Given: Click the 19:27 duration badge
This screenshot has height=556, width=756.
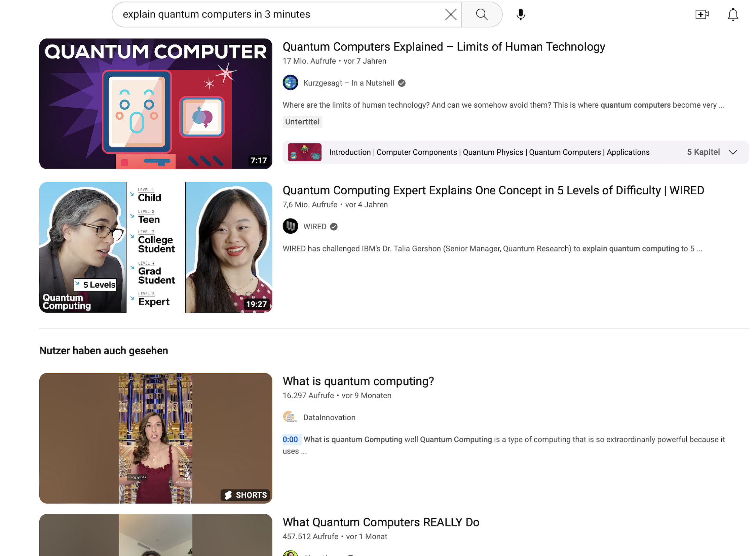Looking at the screenshot, I should pos(256,304).
